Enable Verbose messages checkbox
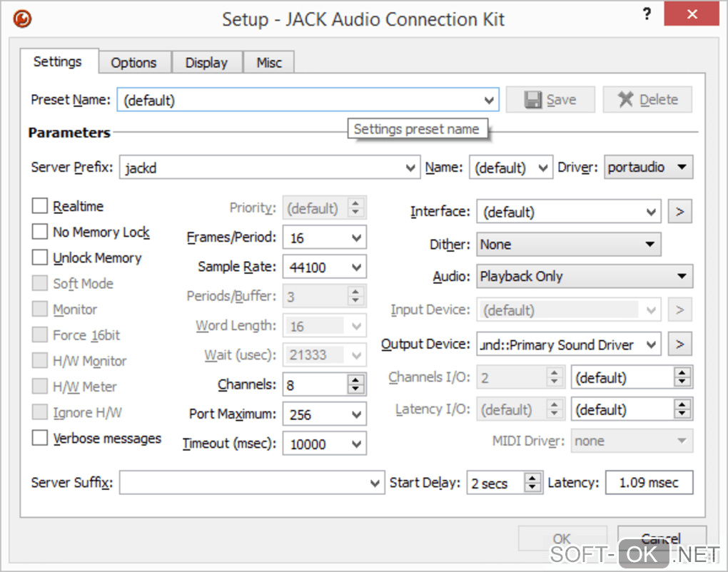Image resolution: width=728 pixels, height=572 pixels. tap(40, 439)
